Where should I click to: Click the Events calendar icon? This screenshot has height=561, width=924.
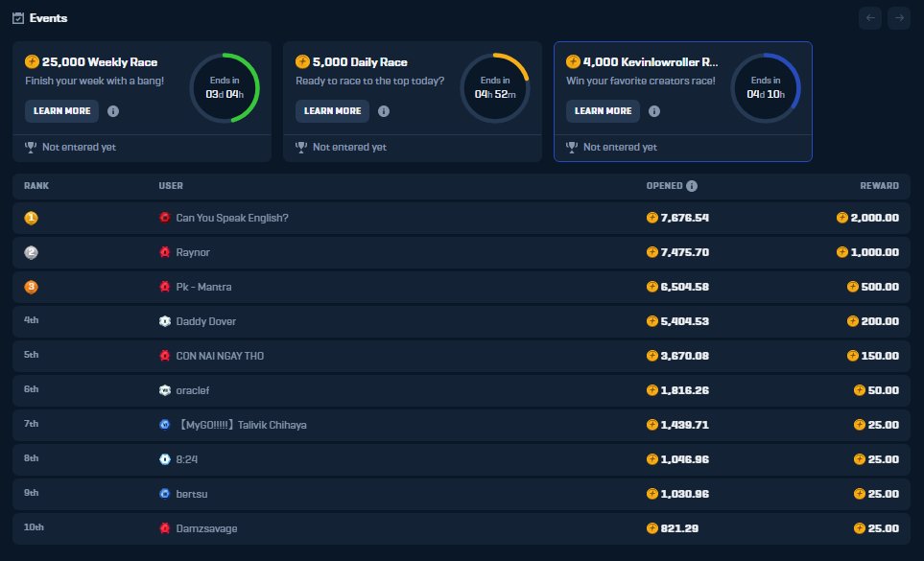pos(18,18)
